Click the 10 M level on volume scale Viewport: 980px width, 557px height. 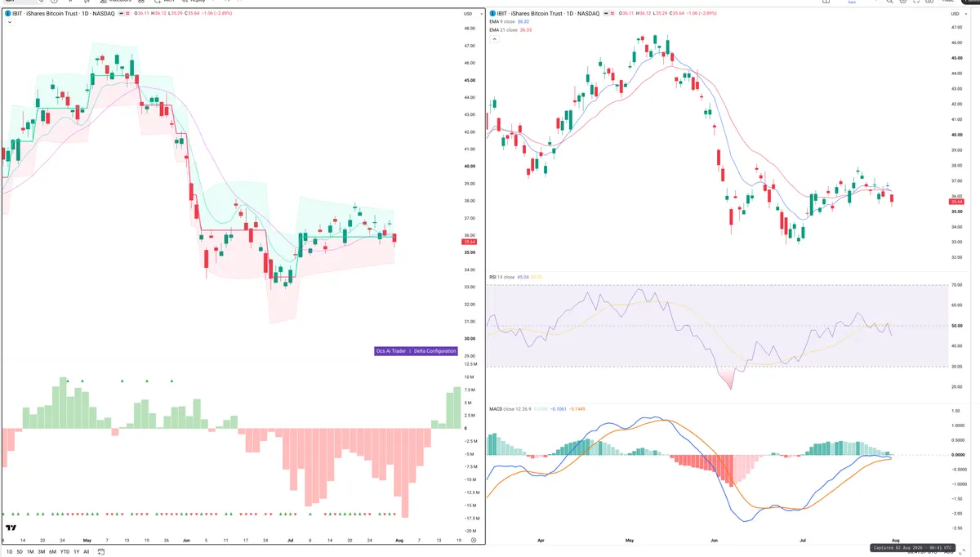point(470,377)
